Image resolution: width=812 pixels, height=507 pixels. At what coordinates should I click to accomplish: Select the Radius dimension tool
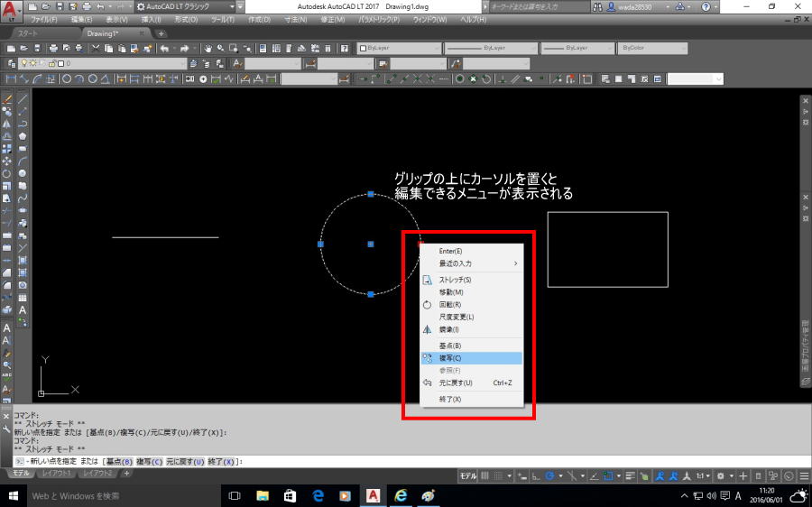point(67,79)
